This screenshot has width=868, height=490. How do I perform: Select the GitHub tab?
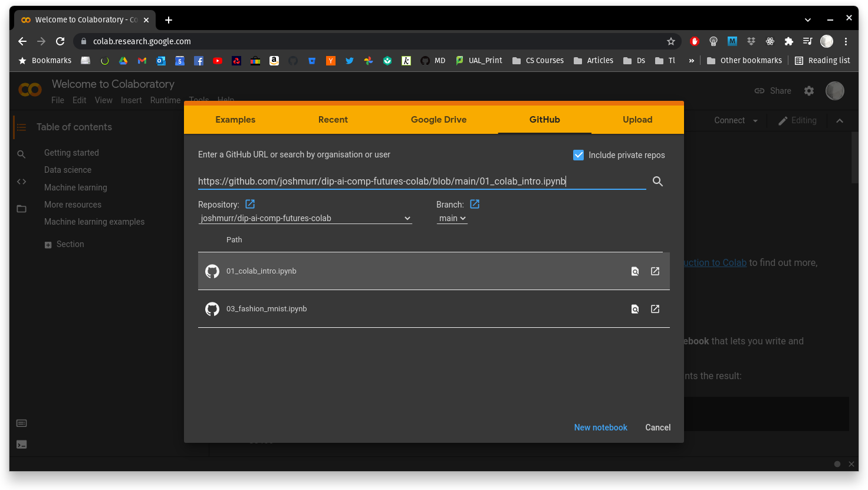click(545, 120)
